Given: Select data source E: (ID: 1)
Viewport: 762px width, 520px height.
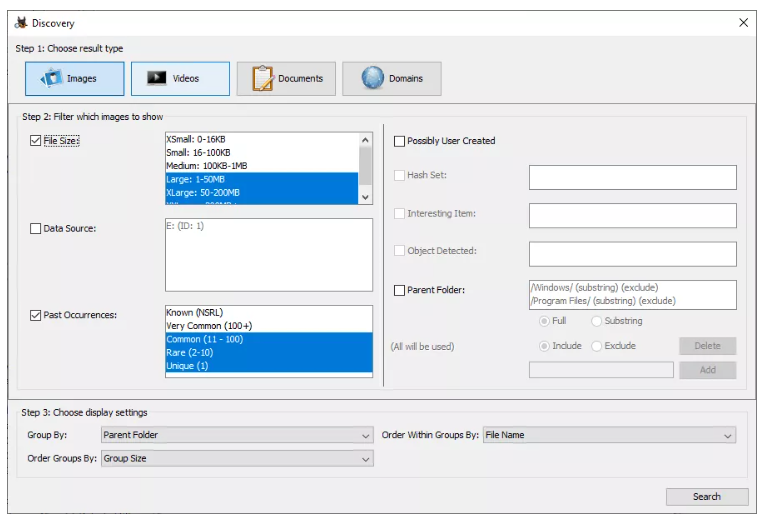Looking at the screenshot, I should pyautogui.click(x=269, y=226).
